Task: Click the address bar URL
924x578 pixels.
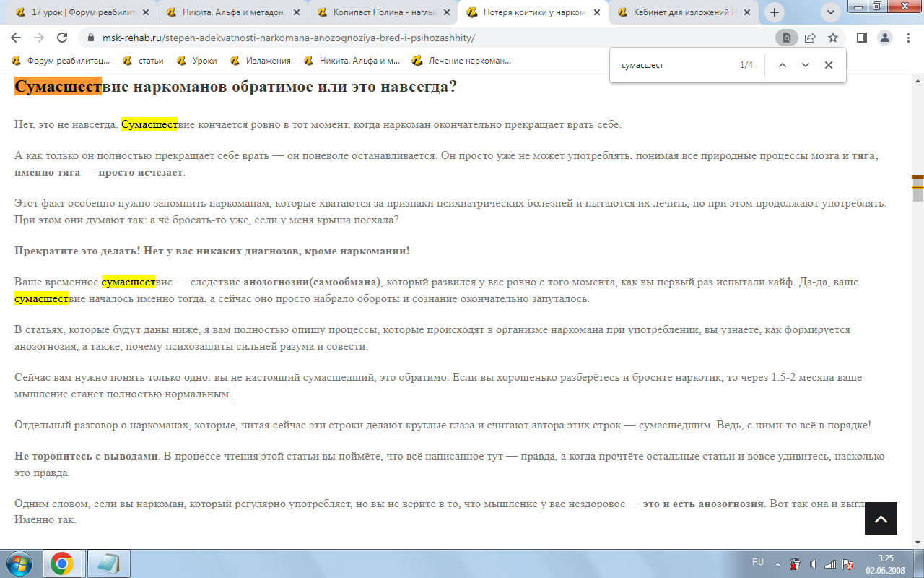Action: pos(289,38)
